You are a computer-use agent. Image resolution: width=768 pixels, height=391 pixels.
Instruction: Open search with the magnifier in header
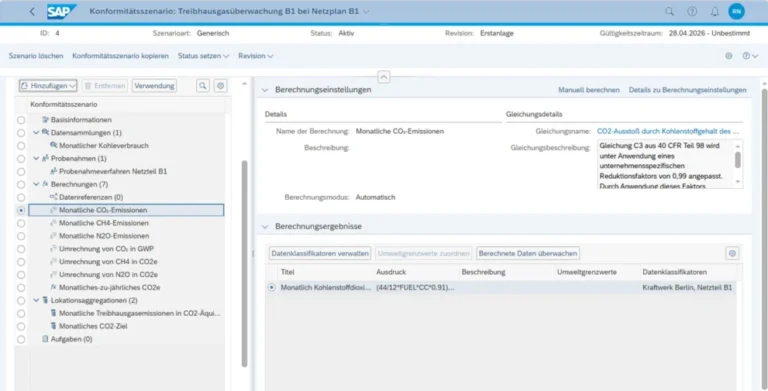coord(669,11)
